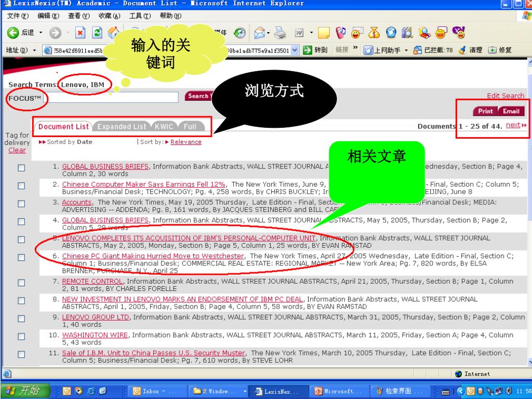
Task: Click the purple Yahoo Messenger icon
Action: [459, 32]
